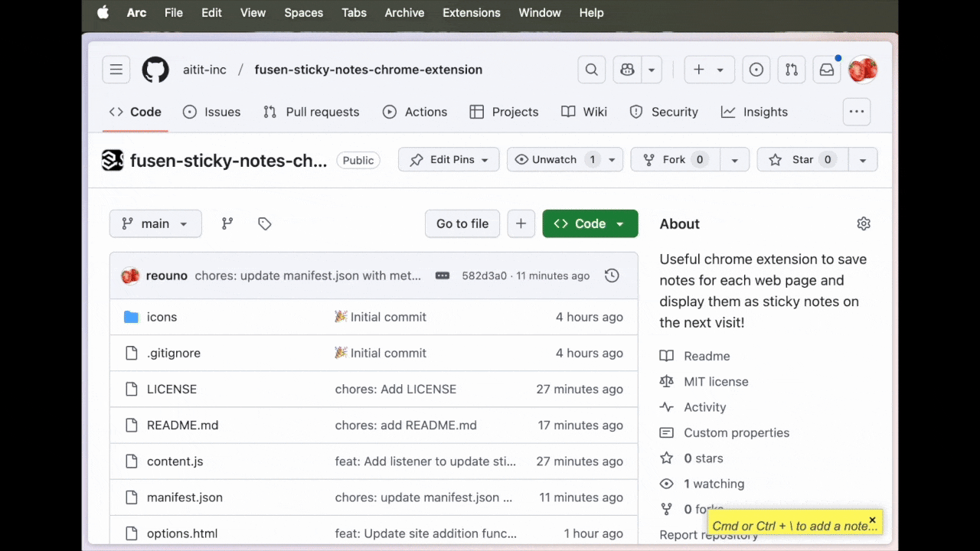Image resolution: width=980 pixels, height=551 pixels.
Task: Open the branches icon next to main
Action: (x=227, y=223)
